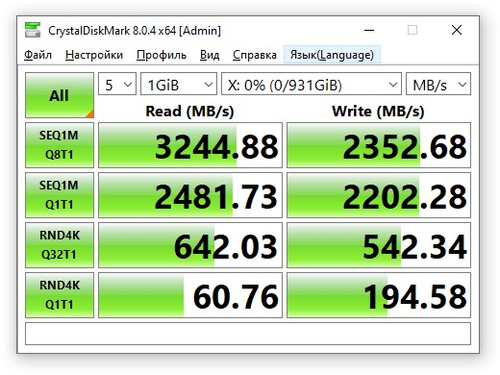Click the Read (MB/s) column header
Image resolution: width=500 pixels, height=375 pixels.
tap(190, 111)
